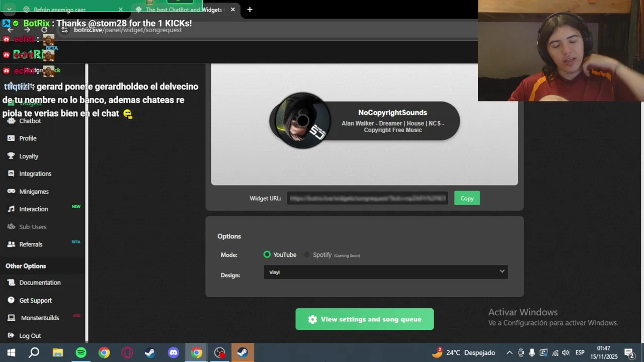
Task: Close the Refrán enemigo caer tab
Action: (121, 10)
